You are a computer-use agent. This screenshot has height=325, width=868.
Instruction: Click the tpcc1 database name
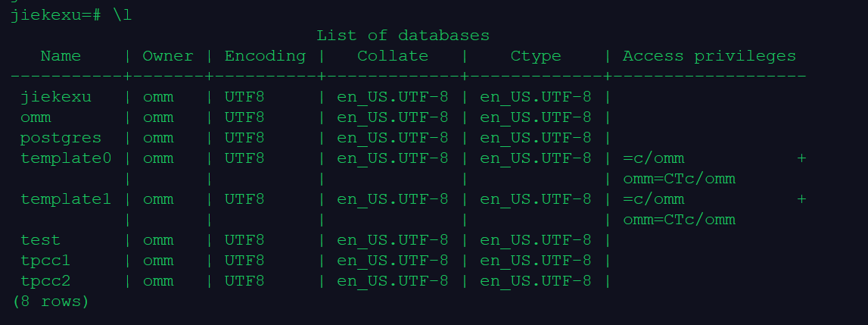point(45,261)
